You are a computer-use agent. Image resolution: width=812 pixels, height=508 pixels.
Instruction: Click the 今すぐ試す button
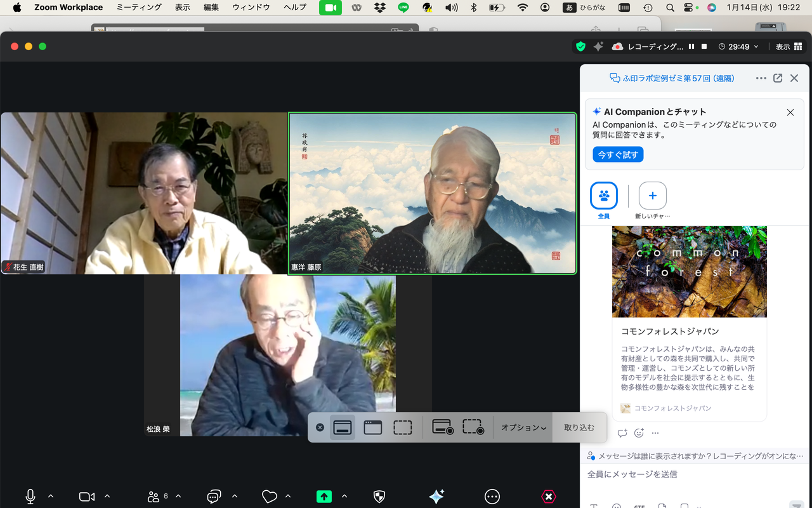[x=618, y=154]
